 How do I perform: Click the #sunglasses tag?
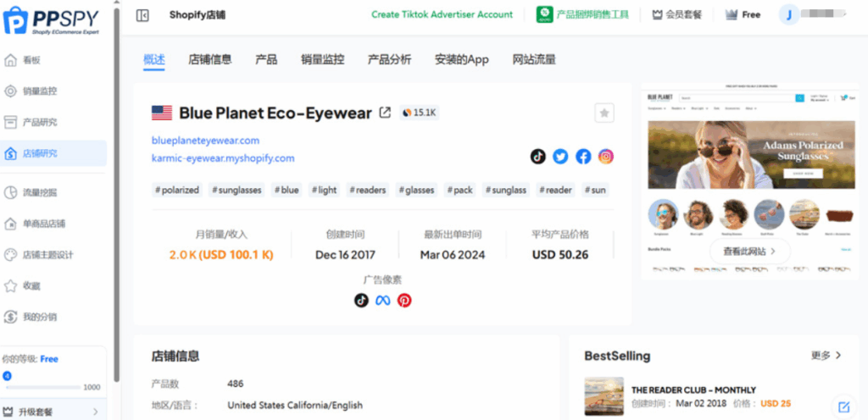tap(237, 191)
